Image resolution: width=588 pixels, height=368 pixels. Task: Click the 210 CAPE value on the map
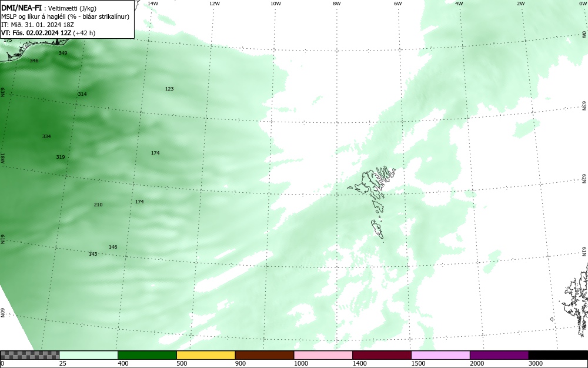click(98, 204)
